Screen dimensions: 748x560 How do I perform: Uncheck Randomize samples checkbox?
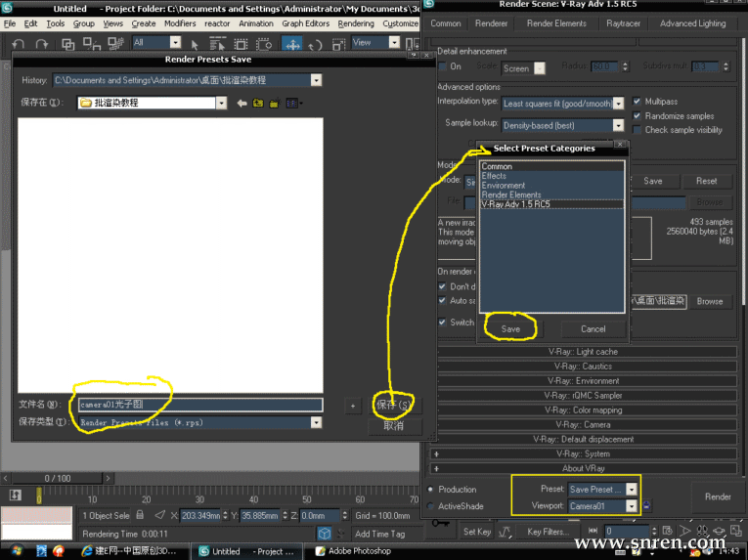coord(637,116)
